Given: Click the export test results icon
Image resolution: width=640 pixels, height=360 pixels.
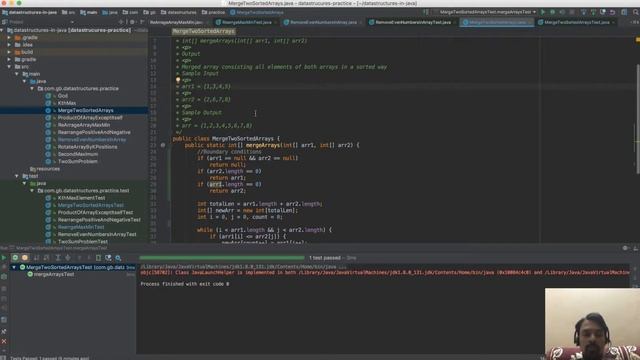Looking at the screenshot, I should (98, 258).
